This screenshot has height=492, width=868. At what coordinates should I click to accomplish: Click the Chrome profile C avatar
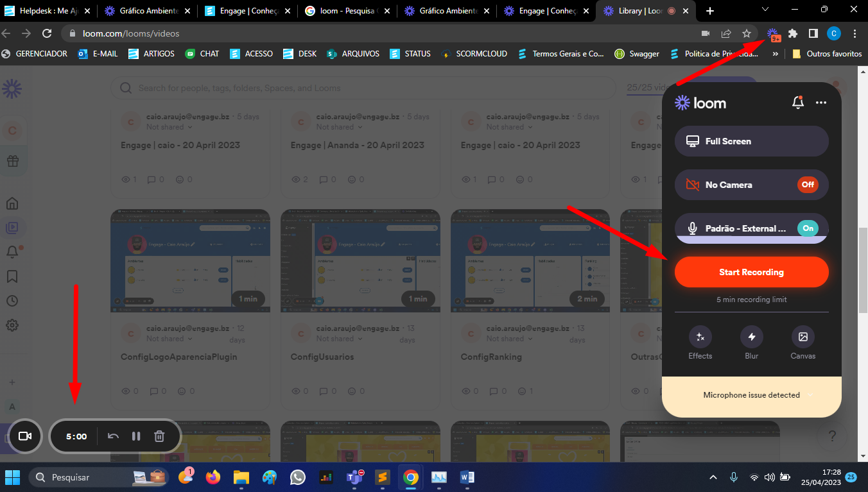click(834, 33)
